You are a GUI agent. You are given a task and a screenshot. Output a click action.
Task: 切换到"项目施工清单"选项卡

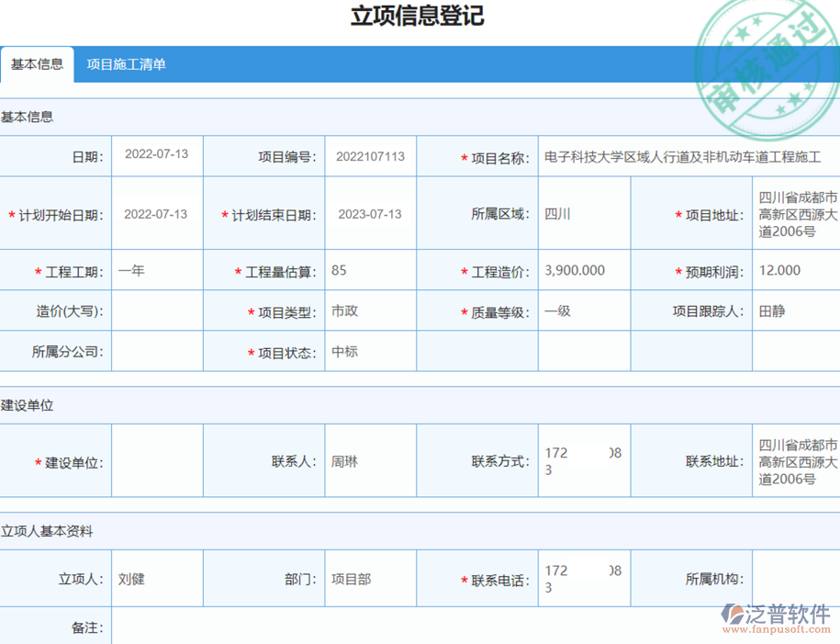coord(124,64)
